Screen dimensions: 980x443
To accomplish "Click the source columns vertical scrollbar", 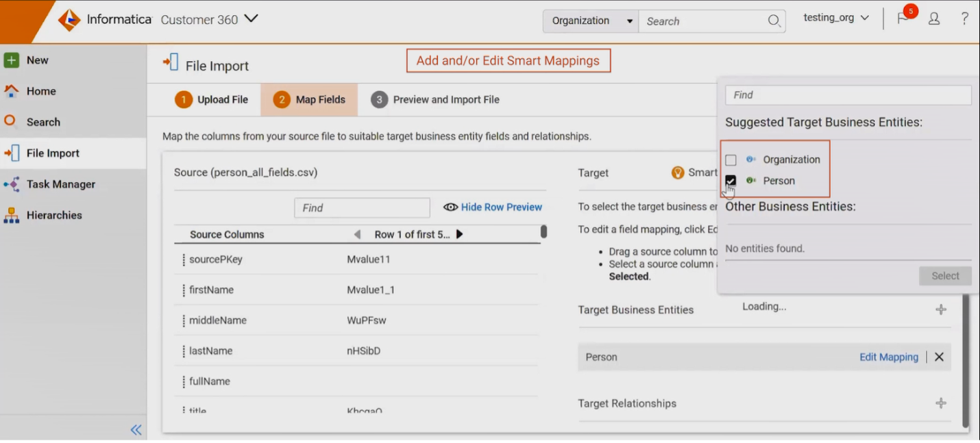I will pos(543,232).
